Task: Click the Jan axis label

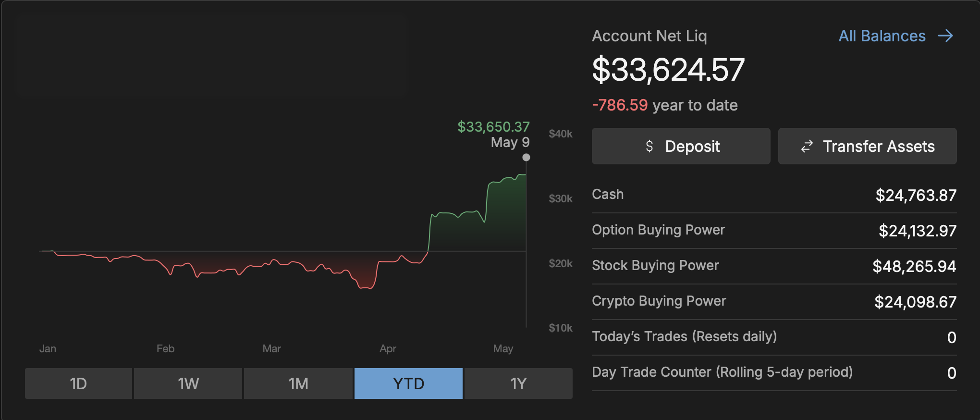Action: coord(48,348)
